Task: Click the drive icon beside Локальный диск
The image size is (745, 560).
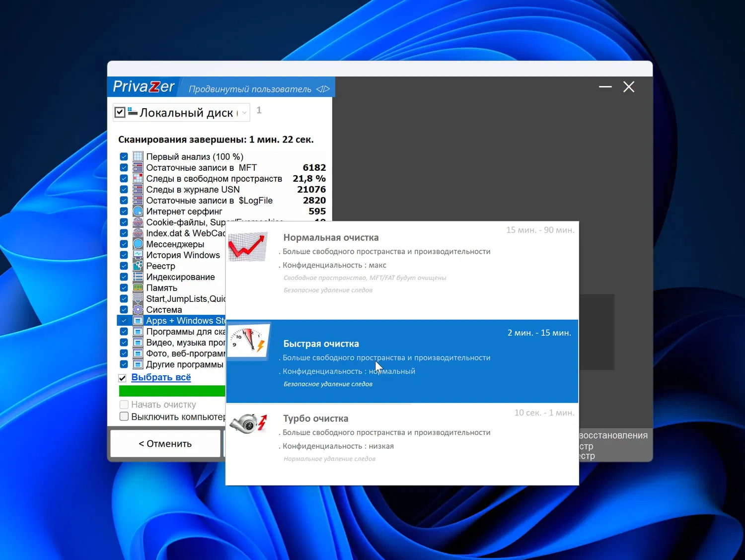Action: click(133, 112)
